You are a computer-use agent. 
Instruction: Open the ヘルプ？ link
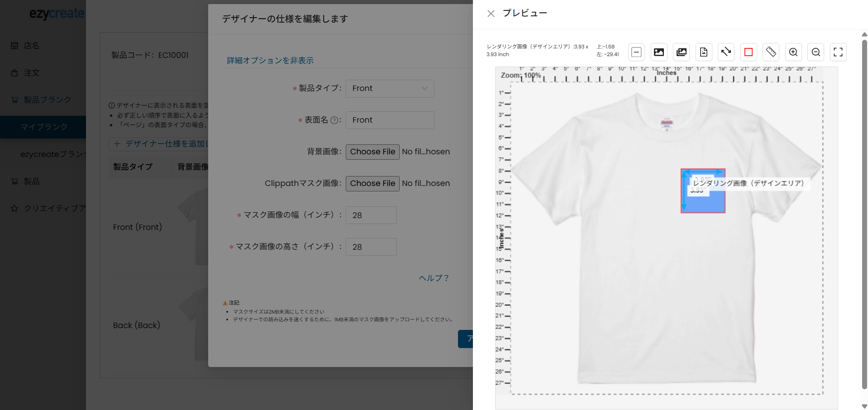click(434, 278)
